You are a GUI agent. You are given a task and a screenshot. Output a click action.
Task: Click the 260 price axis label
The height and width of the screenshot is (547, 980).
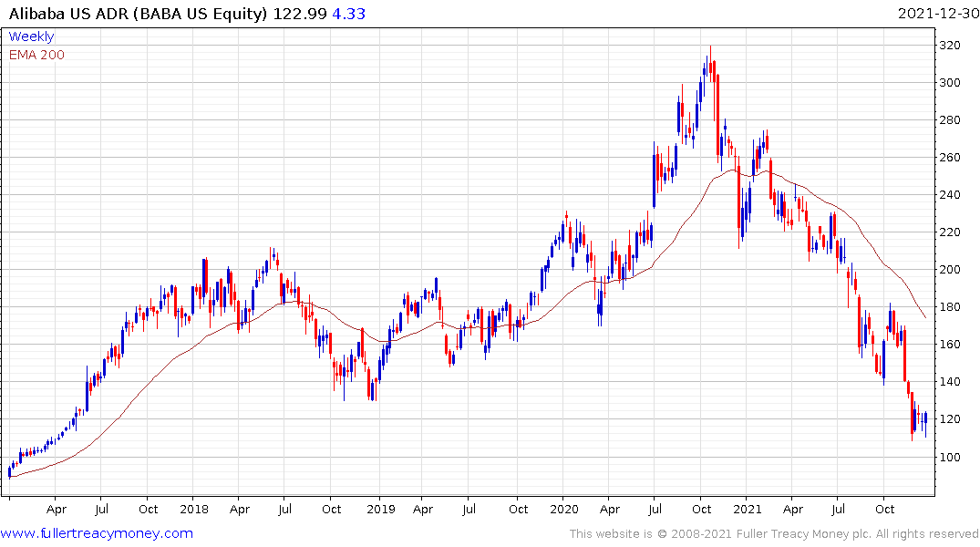click(x=950, y=158)
